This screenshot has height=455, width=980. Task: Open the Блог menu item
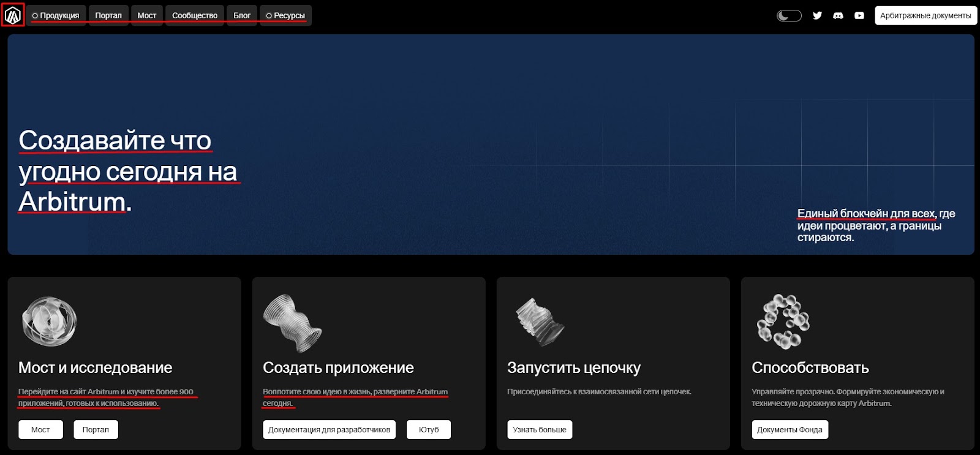coord(242,15)
